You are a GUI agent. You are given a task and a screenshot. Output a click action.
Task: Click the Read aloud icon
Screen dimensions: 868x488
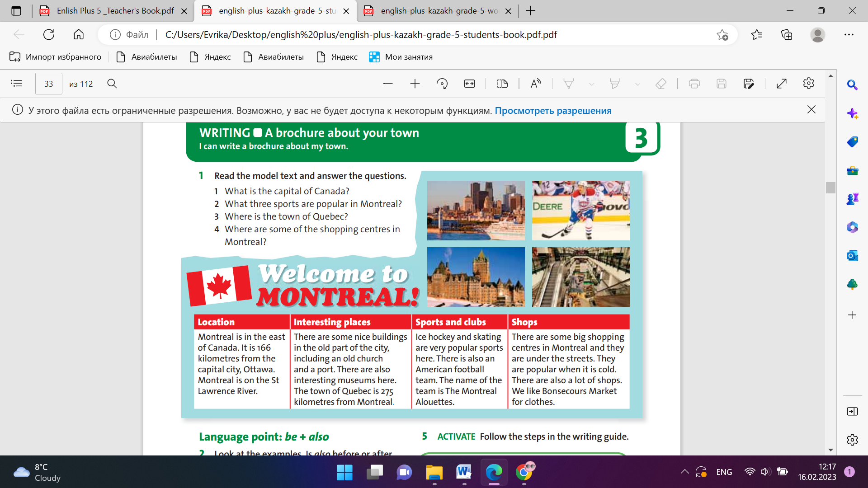[x=536, y=84]
